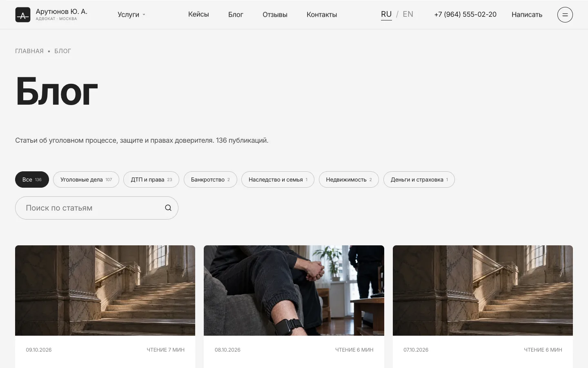Open the article thumbnail dated 09.10.2026
Viewport: 588px width, 368px height.
(x=105, y=290)
